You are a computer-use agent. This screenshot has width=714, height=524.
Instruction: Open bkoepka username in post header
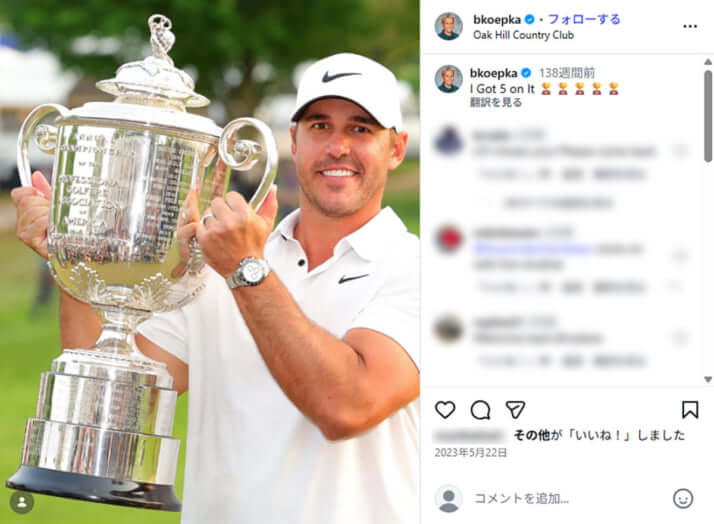[x=497, y=20]
